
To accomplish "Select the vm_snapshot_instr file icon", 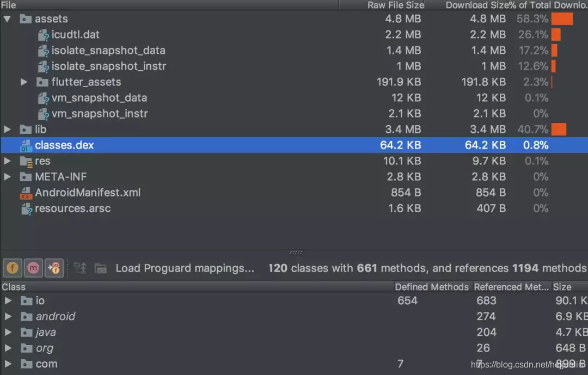I will 44,114.
